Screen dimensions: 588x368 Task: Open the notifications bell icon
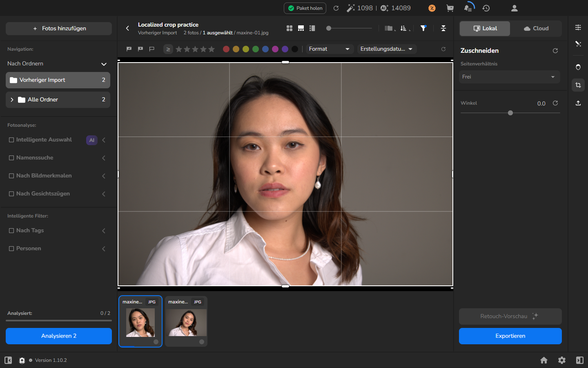(x=468, y=8)
